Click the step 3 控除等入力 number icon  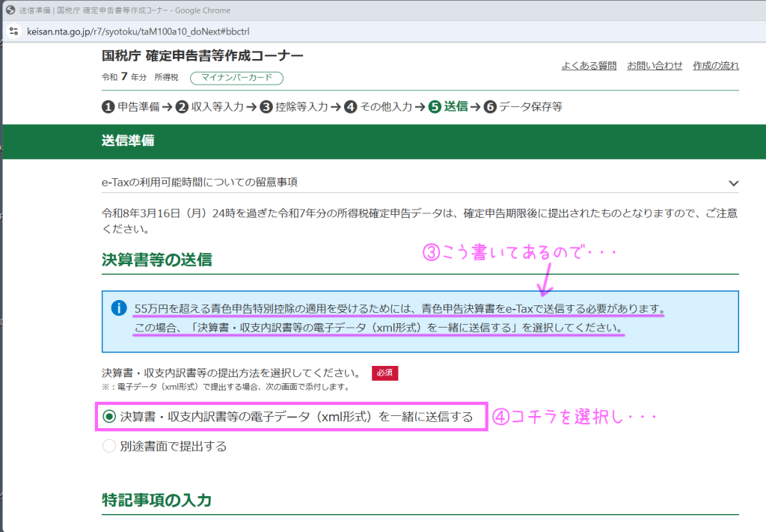click(x=266, y=107)
